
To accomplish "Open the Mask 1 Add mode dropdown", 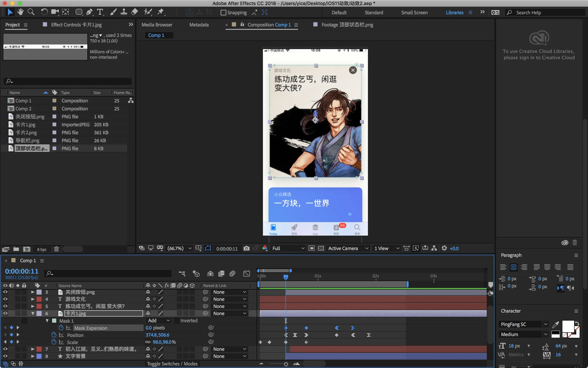I will tap(158, 321).
